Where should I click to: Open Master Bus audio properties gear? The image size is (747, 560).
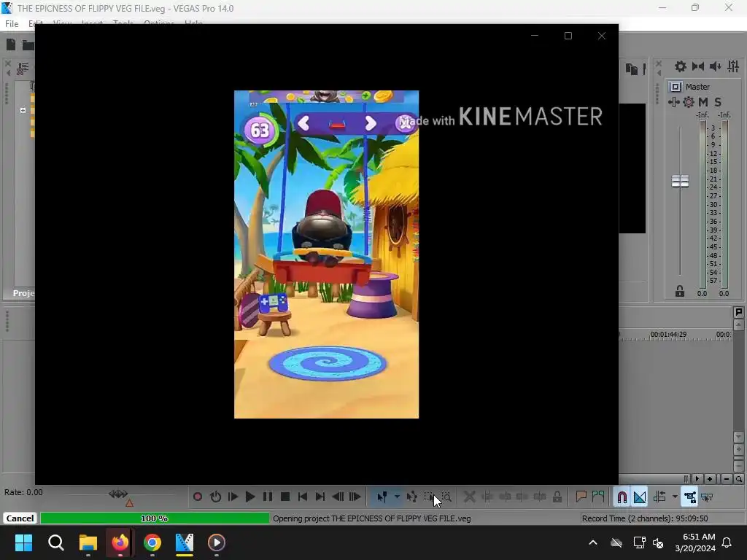tap(681, 66)
